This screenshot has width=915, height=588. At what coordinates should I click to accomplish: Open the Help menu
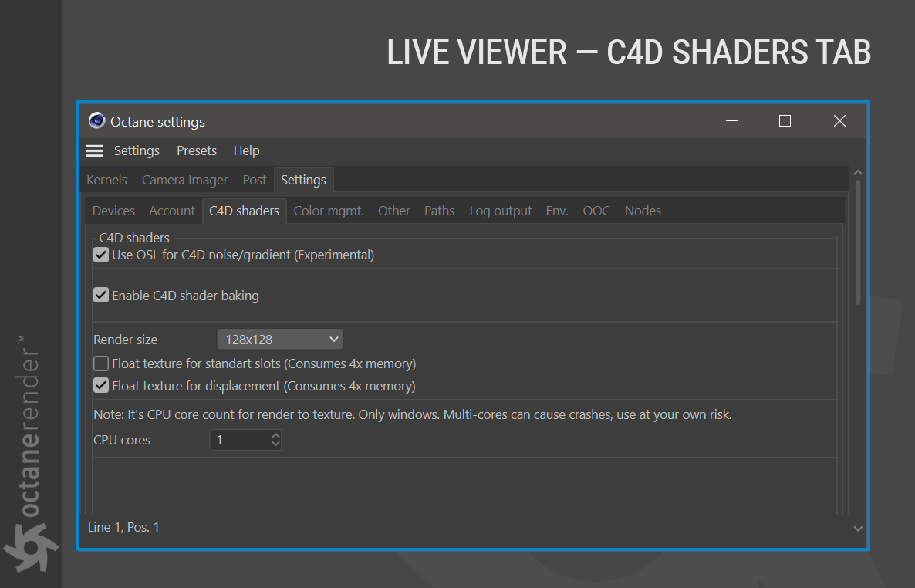click(x=246, y=150)
